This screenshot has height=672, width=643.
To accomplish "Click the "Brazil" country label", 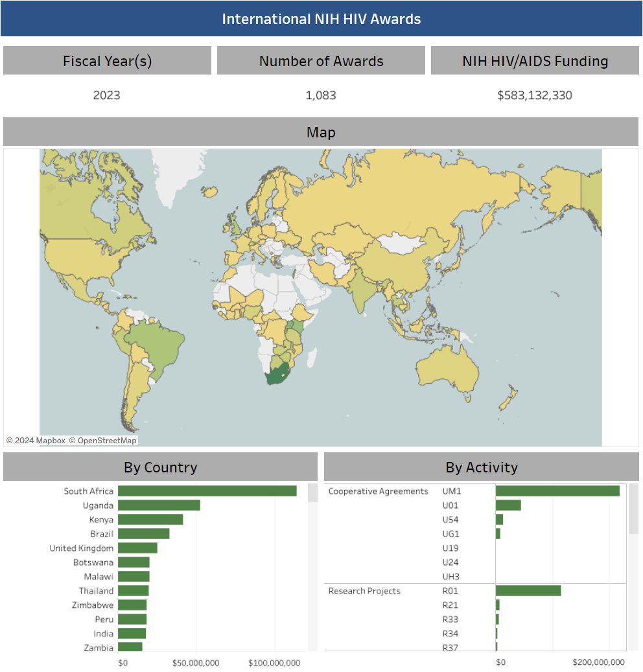I will [102, 533].
